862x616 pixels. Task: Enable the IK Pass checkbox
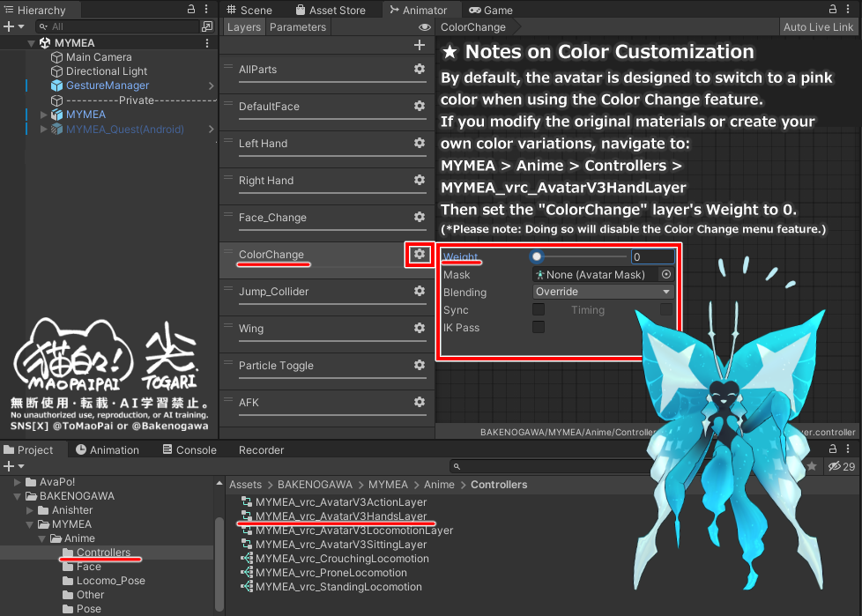[x=539, y=327]
